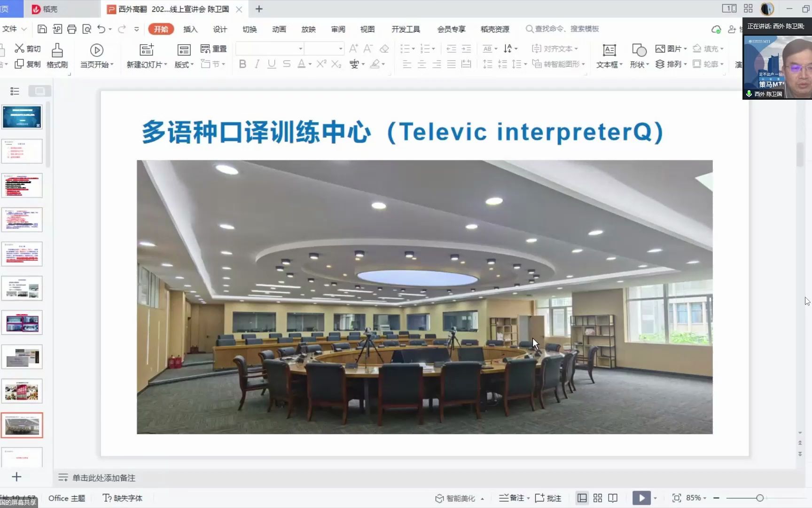Screen dimensions: 812x508
Task: Open the numbered list dropdown
Action: 428,48
